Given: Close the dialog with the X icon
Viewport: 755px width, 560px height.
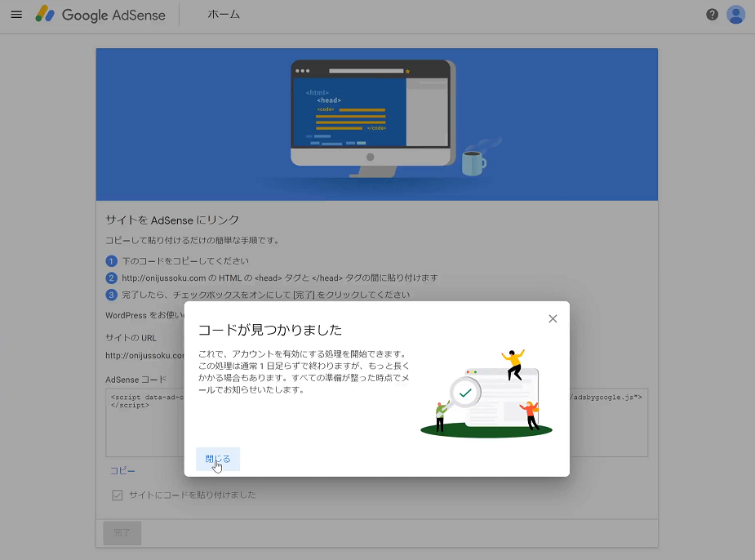Looking at the screenshot, I should [553, 318].
